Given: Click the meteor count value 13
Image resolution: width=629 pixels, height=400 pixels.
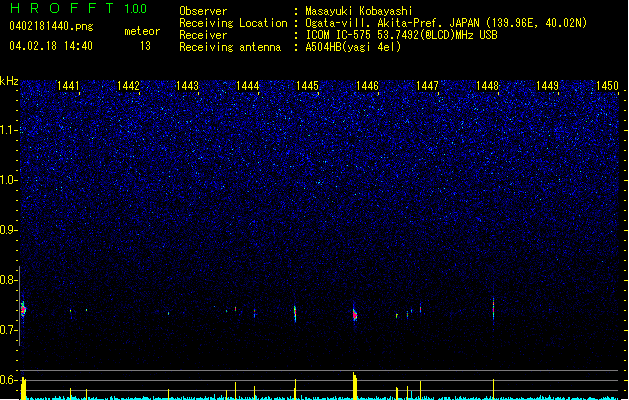Looking at the screenshot, I should tap(145, 46).
